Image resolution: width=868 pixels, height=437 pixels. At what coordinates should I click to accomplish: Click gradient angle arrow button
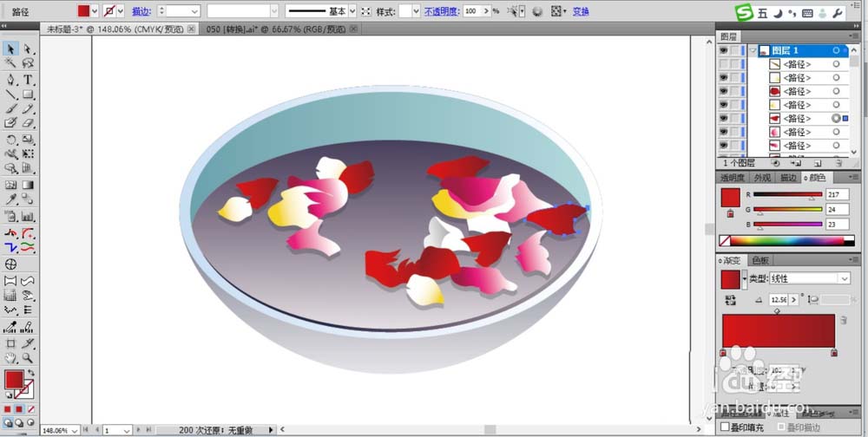point(794,299)
